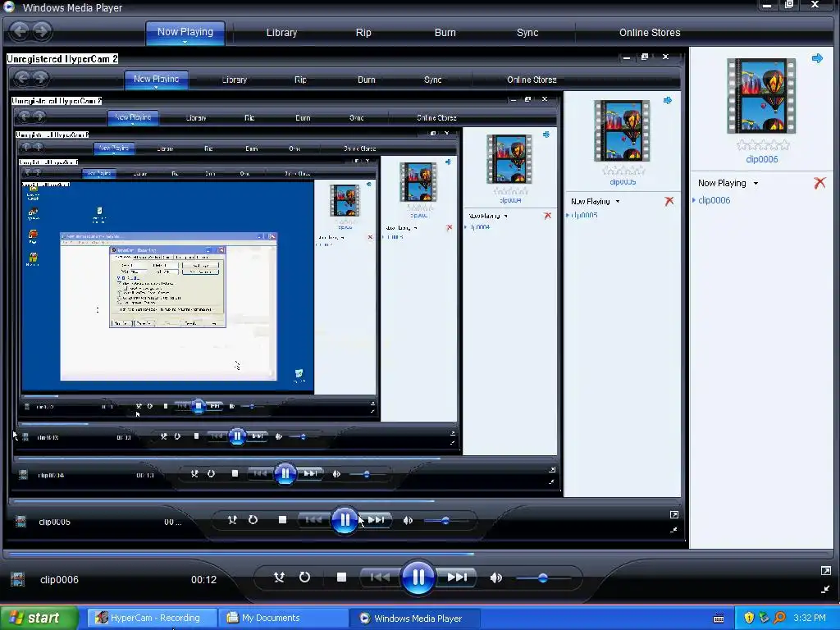The image size is (840, 630).
Task: Click the 3:32 PM taskbar clock
Action: tap(810, 618)
